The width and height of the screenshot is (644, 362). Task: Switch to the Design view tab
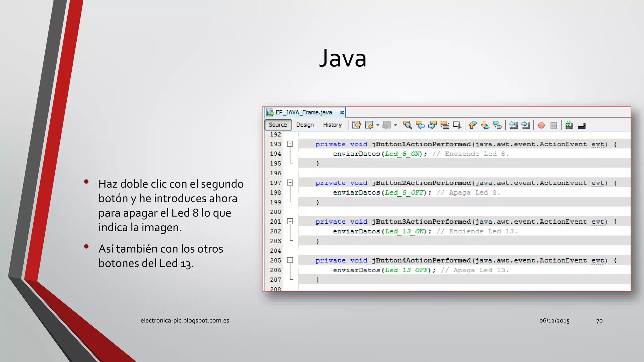coord(305,125)
